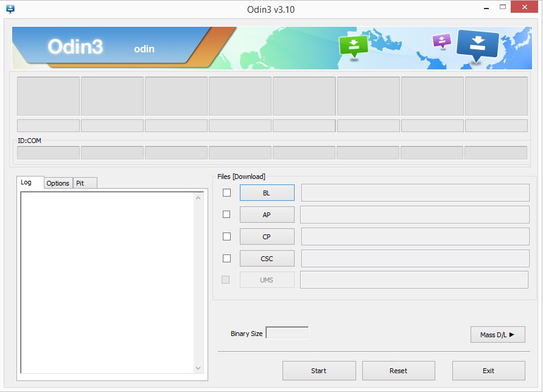543x392 pixels.
Task: Click the Odin3 app icon in title bar
Action: click(x=10, y=9)
